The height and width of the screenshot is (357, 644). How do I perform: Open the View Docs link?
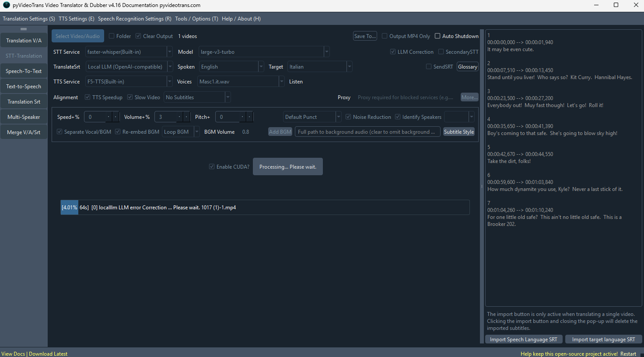point(13,354)
